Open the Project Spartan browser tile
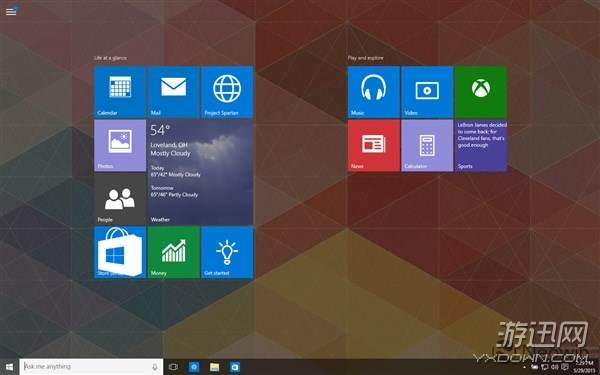 227,91
